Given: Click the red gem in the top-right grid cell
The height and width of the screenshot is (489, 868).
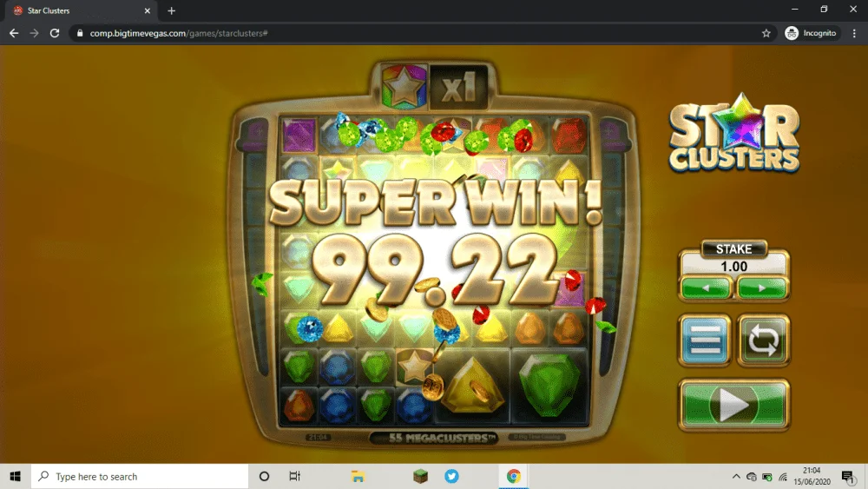Looking at the screenshot, I should 569,135.
